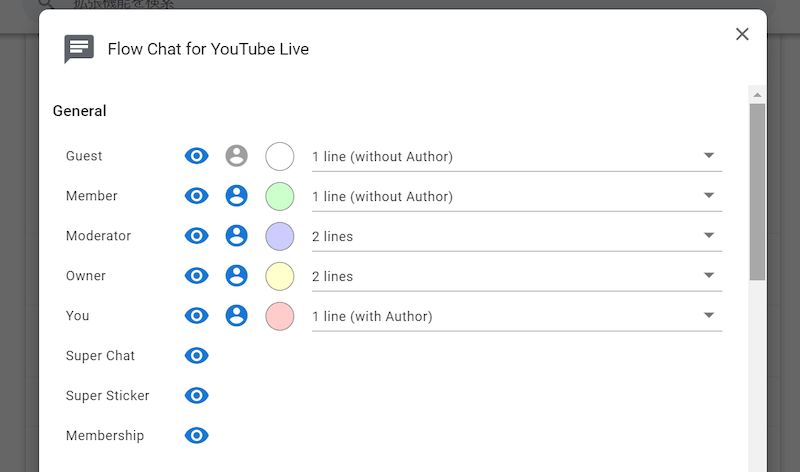Open Moderator line style dropdown
Image resolution: width=800 pixels, height=472 pixels.
point(516,237)
